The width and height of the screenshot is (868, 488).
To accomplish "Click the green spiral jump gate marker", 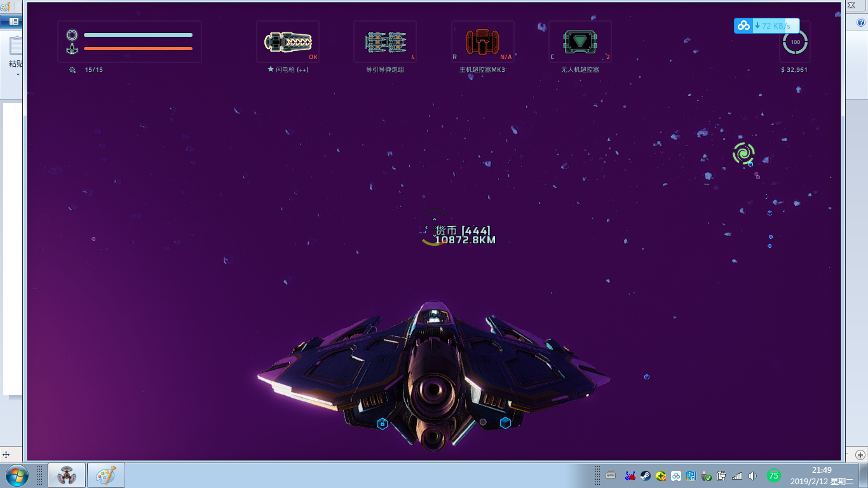I will (x=743, y=153).
